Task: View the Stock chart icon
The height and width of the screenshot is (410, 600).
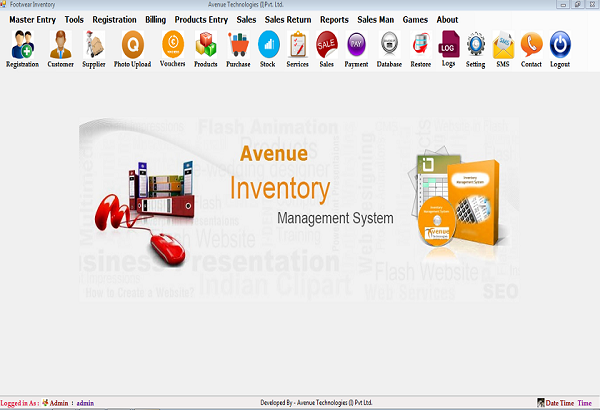Action: coord(268,49)
